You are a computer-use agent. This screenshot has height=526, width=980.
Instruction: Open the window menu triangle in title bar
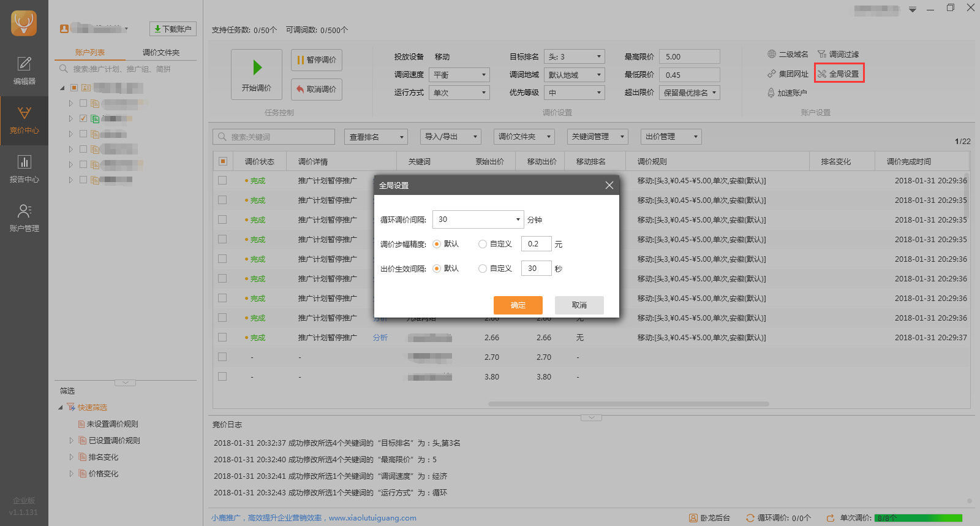(x=913, y=9)
